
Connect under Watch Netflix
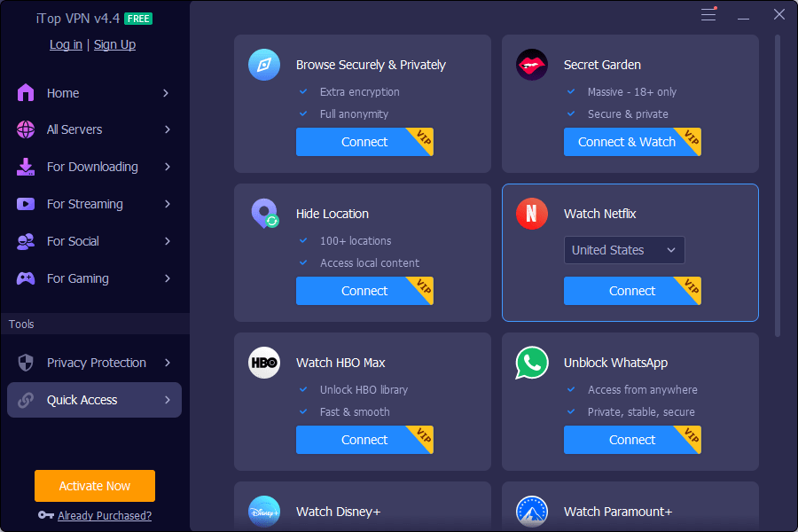pyautogui.click(x=632, y=291)
